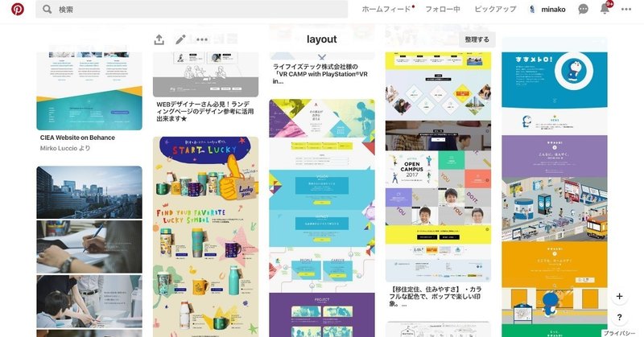Click the 整理する button

[477, 39]
